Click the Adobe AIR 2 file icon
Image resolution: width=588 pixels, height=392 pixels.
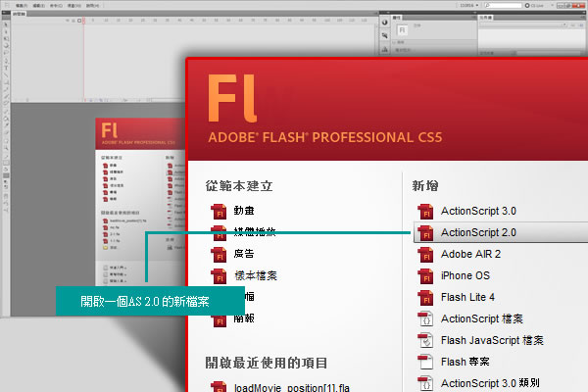tap(425, 255)
